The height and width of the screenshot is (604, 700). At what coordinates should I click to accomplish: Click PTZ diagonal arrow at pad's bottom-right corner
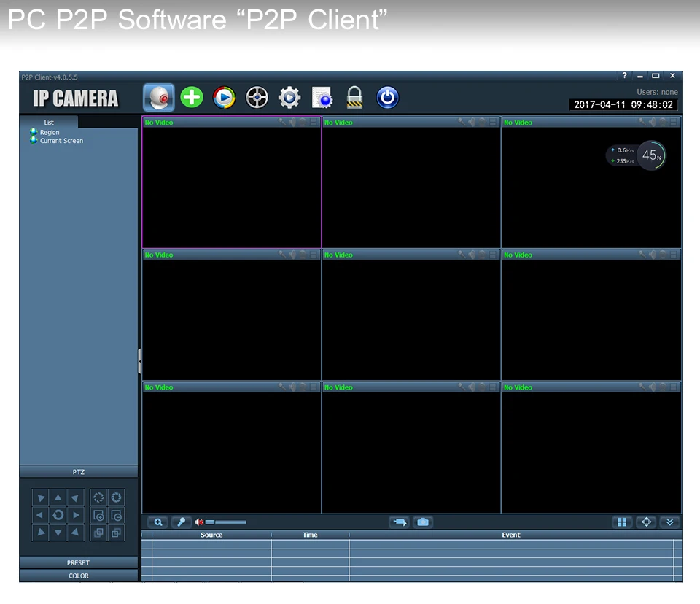point(76,533)
